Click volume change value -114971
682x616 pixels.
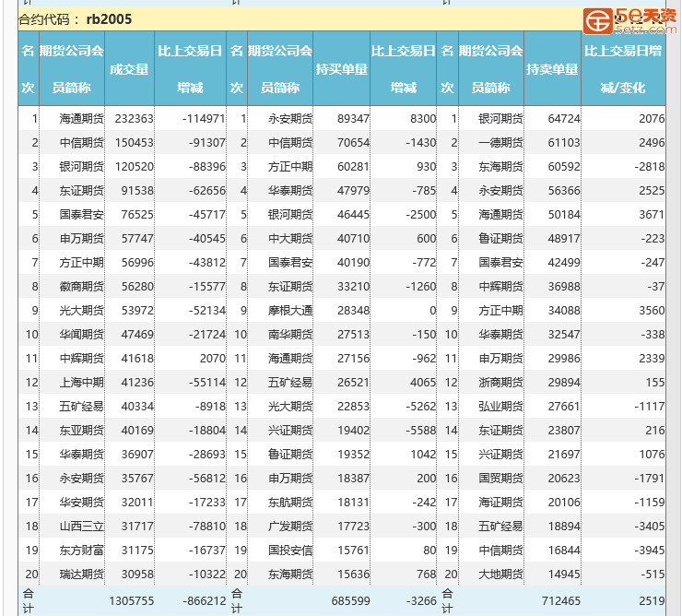(204, 118)
